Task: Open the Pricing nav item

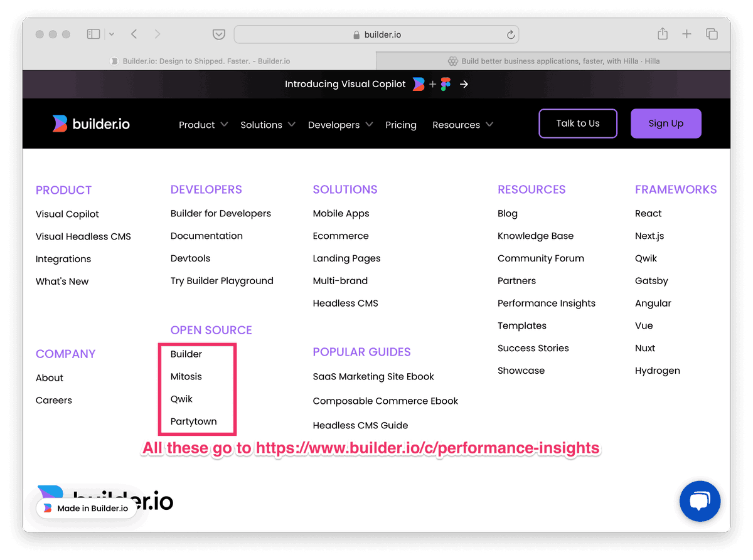Action: (401, 125)
